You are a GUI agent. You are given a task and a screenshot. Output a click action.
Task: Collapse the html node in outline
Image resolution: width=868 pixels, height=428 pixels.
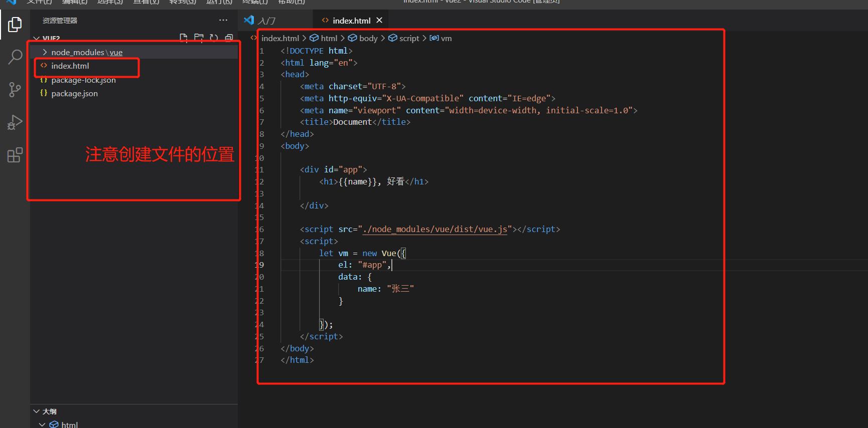pyautogui.click(x=42, y=424)
